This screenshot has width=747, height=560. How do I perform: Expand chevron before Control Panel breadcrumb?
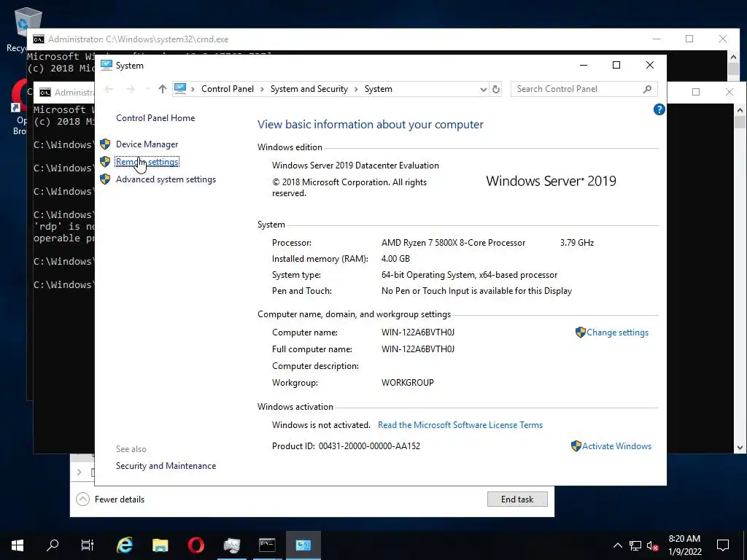pyautogui.click(x=193, y=89)
